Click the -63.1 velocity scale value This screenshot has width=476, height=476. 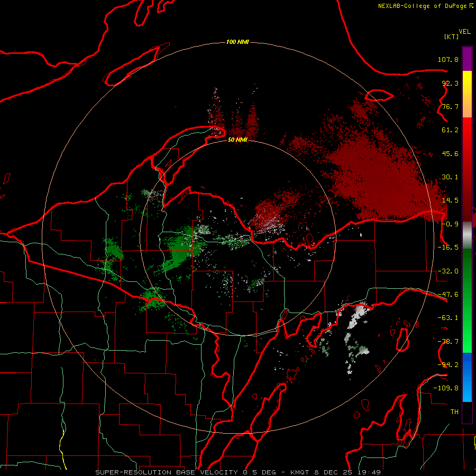448,318
